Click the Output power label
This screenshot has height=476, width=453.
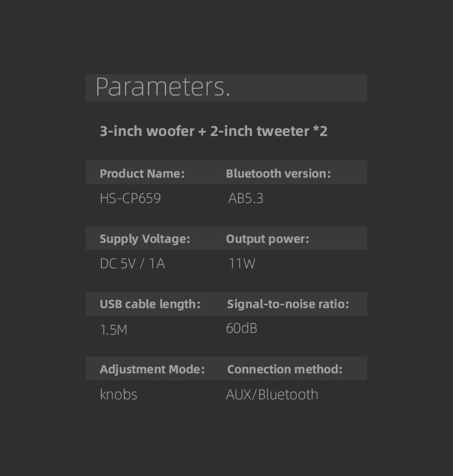click(x=268, y=239)
